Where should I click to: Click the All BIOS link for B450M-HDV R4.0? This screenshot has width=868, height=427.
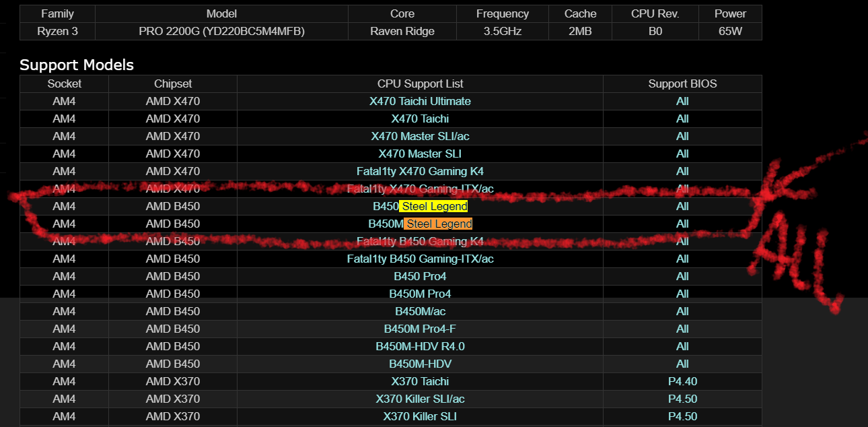[682, 346]
